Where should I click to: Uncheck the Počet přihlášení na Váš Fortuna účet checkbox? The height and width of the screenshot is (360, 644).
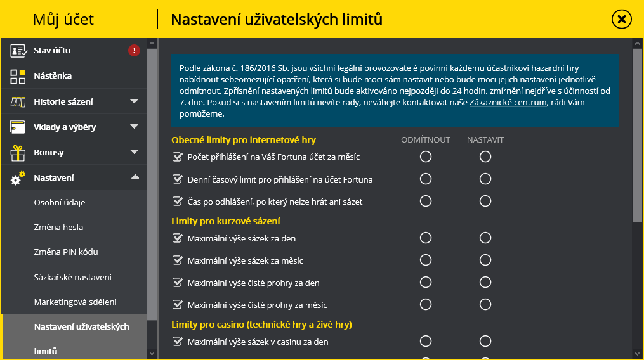pyautogui.click(x=178, y=157)
